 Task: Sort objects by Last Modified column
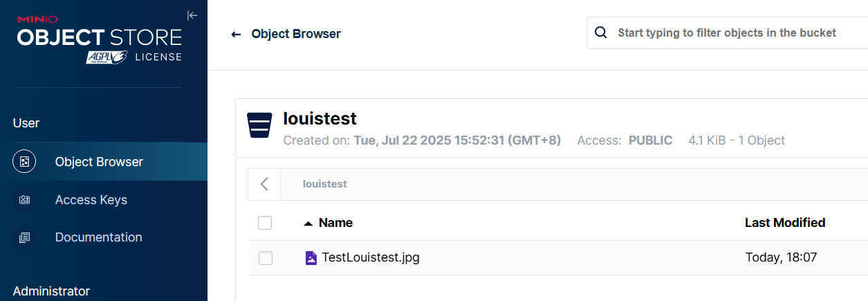785,223
